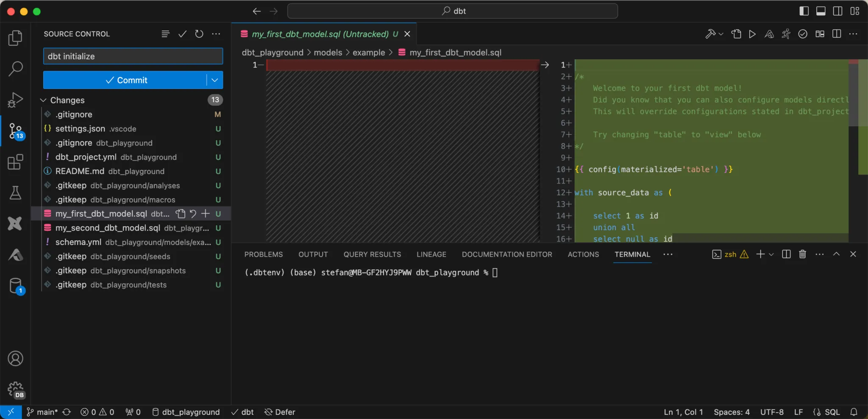Image resolution: width=868 pixels, height=419 pixels.
Task: Click the commit message input field
Action: [x=133, y=56]
